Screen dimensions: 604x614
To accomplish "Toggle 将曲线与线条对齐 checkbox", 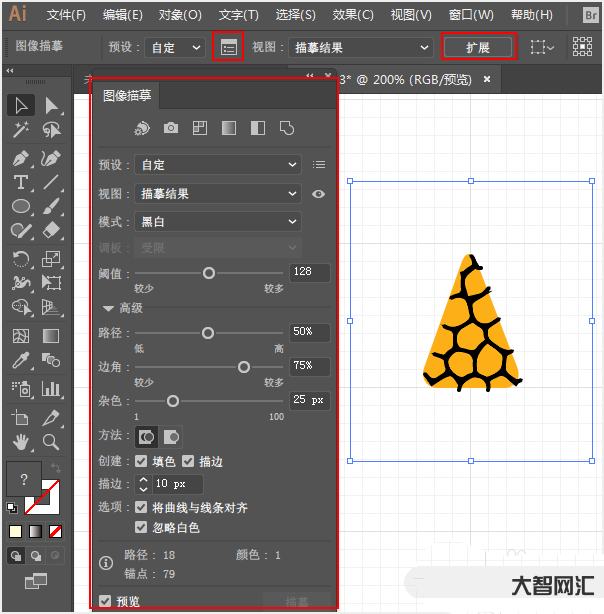I will [141, 507].
